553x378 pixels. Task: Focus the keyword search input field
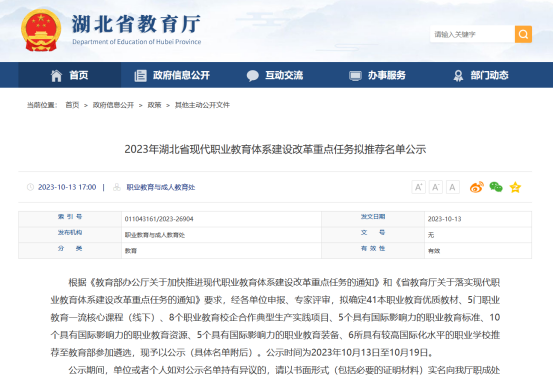(472, 34)
